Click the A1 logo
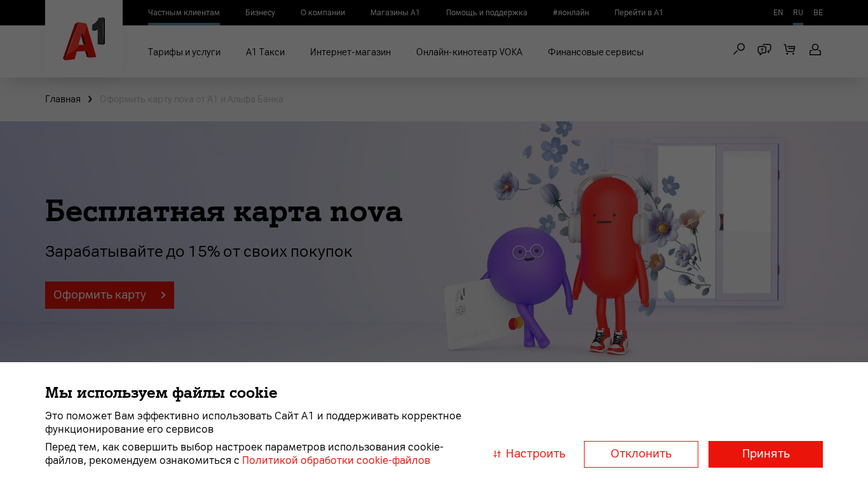 point(84,39)
